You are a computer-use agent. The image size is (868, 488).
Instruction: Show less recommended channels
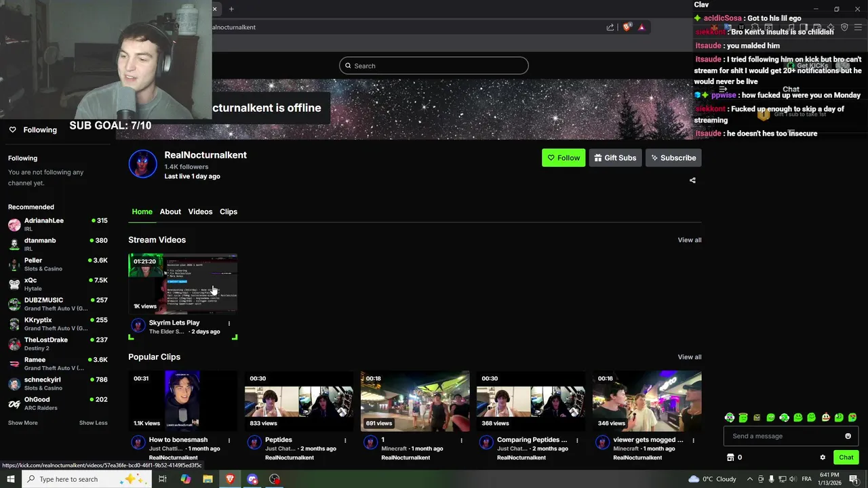(x=94, y=423)
